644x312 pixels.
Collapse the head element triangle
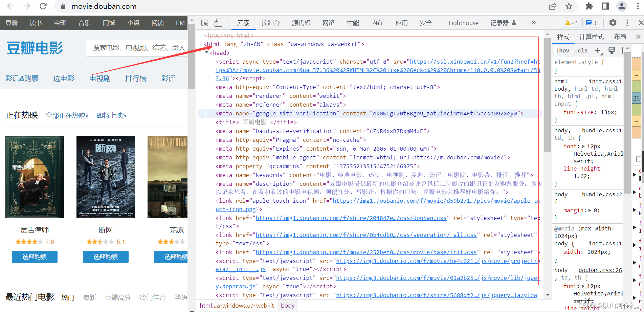tap(207, 52)
